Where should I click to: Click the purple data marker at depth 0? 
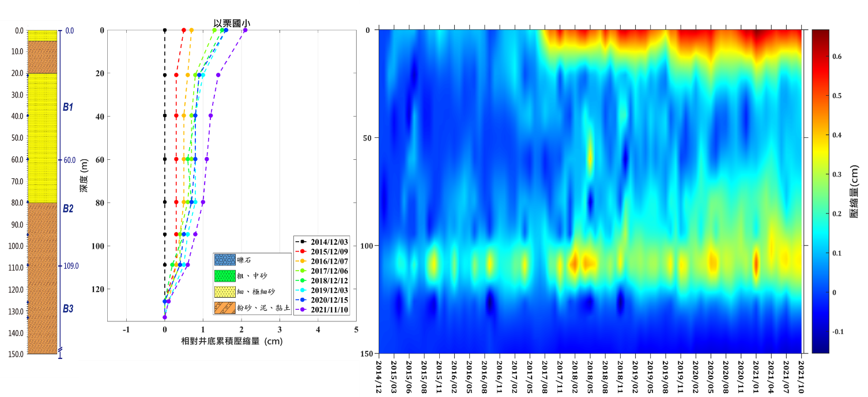[245, 30]
